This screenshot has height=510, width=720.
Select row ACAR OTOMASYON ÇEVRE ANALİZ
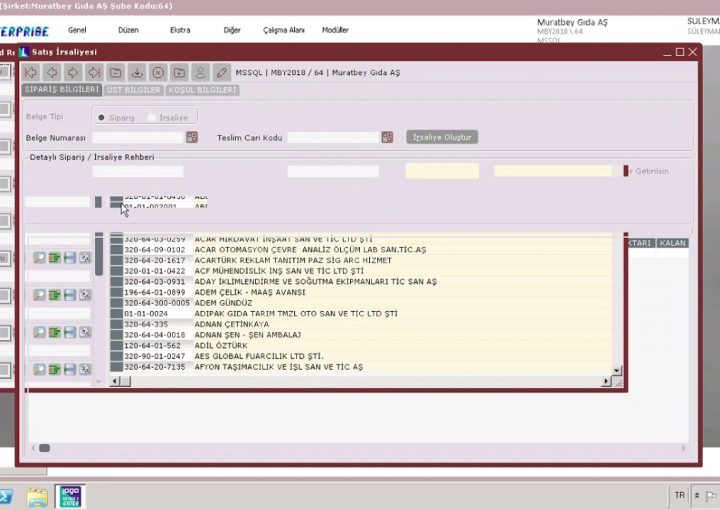tap(360, 250)
